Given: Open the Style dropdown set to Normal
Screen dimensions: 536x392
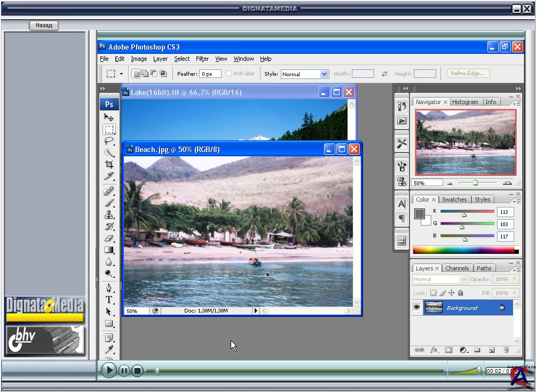Looking at the screenshot, I should [304, 74].
